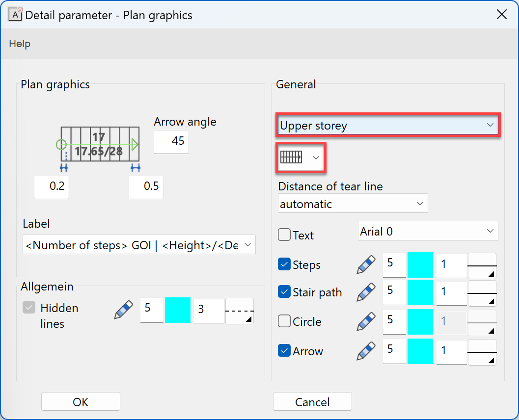The height and width of the screenshot is (420, 519).
Task: Confirm with the OK button
Action: click(81, 402)
